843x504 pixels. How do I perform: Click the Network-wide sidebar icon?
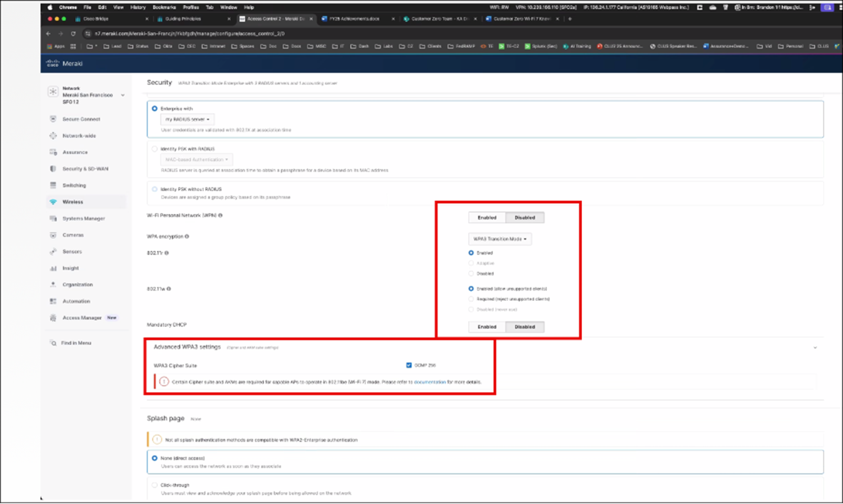53,136
